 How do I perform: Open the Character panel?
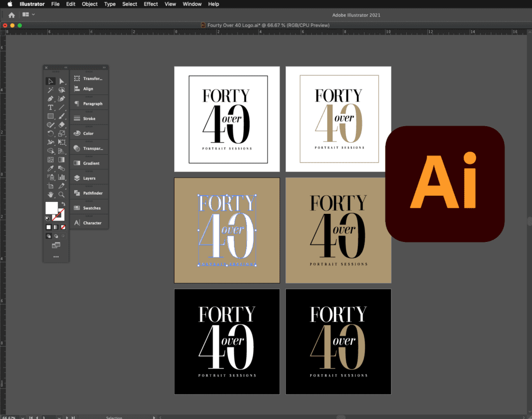click(x=89, y=222)
